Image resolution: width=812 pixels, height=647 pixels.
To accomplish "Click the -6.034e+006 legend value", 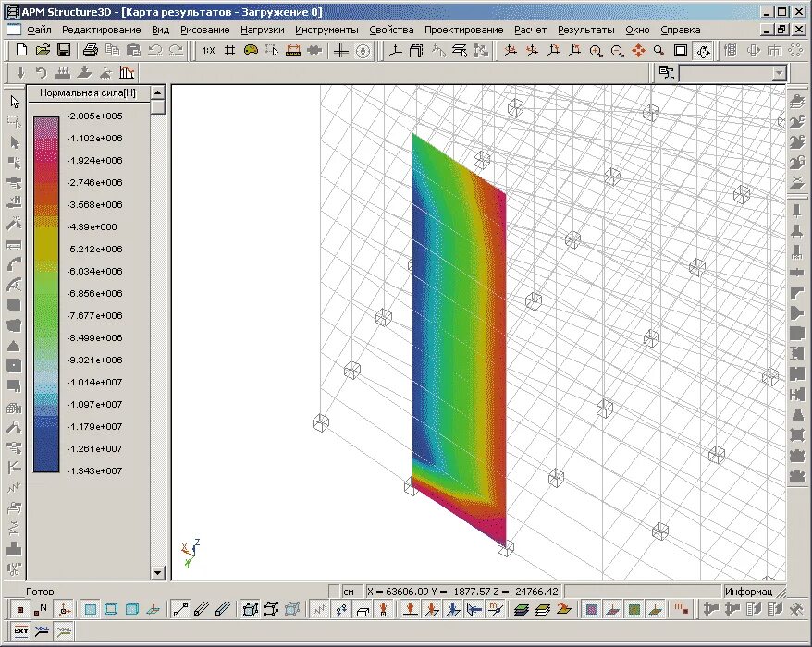I will coord(94,271).
